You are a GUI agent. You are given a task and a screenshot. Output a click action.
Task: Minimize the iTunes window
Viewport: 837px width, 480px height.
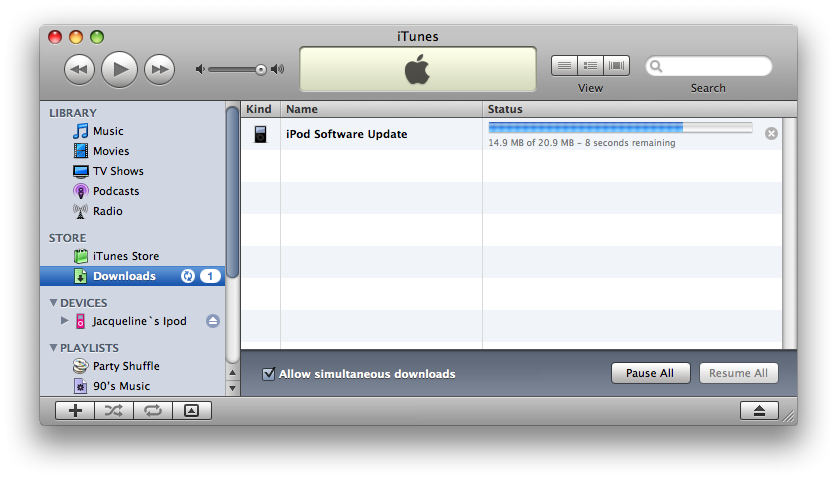(76, 37)
